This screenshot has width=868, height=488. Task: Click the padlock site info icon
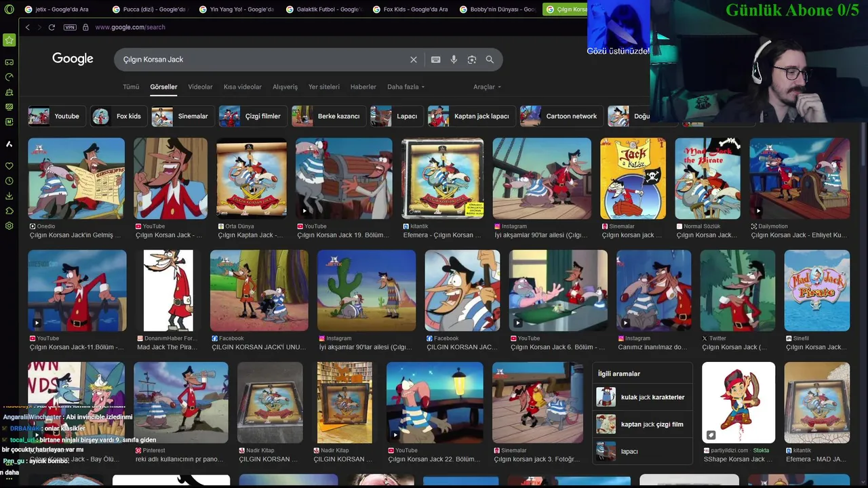(x=85, y=27)
